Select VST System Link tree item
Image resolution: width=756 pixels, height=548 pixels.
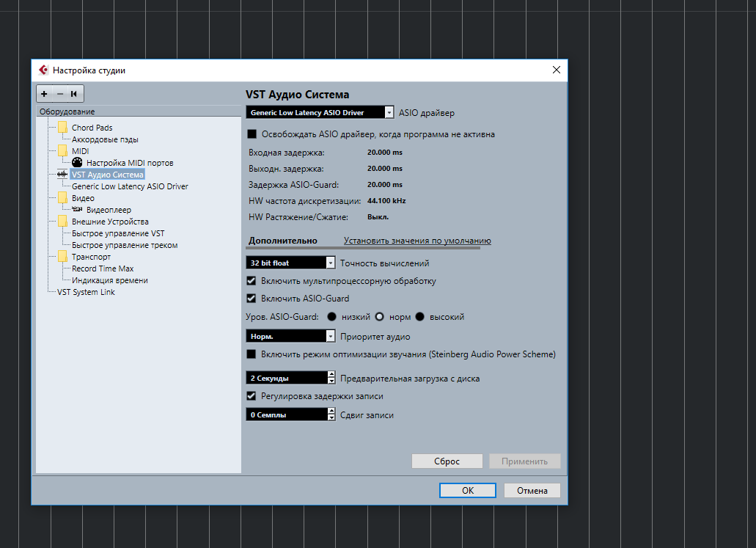pyautogui.click(x=86, y=292)
